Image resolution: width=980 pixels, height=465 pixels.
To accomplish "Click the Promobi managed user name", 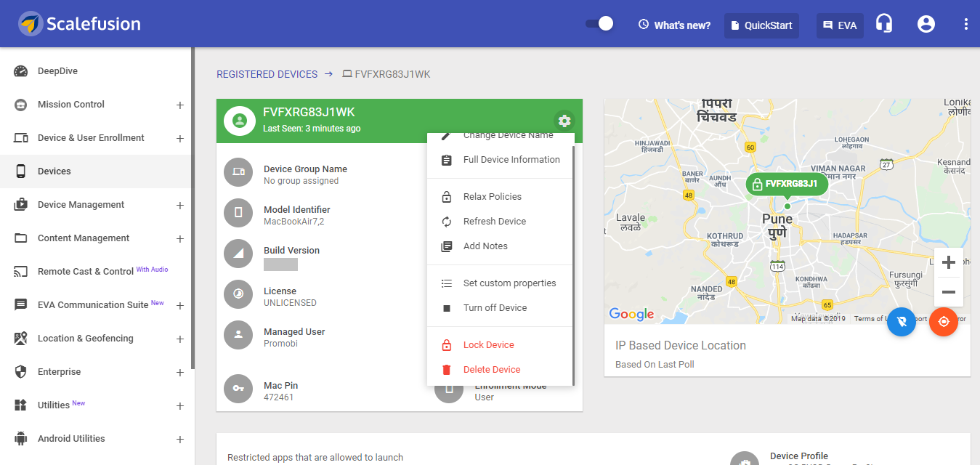I will (280, 344).
